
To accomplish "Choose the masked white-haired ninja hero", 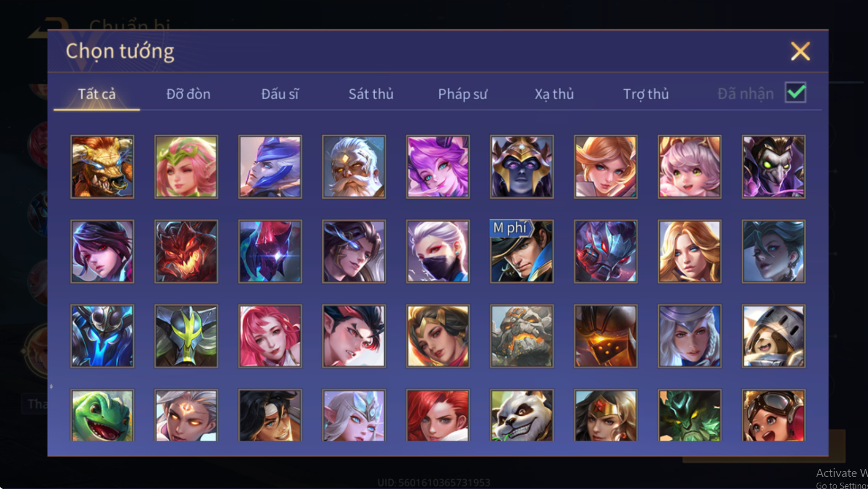I will pos(438,251).
